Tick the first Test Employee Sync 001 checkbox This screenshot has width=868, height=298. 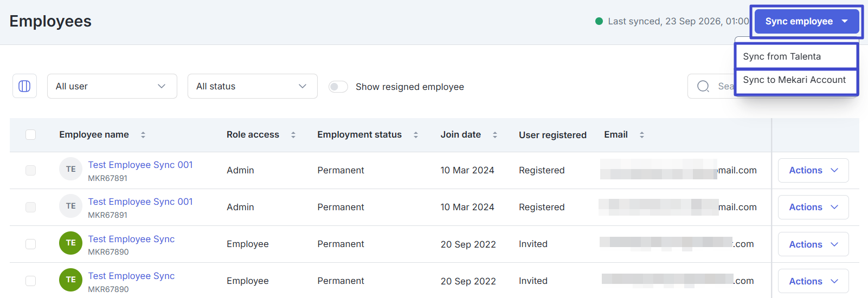click(31, 170)
